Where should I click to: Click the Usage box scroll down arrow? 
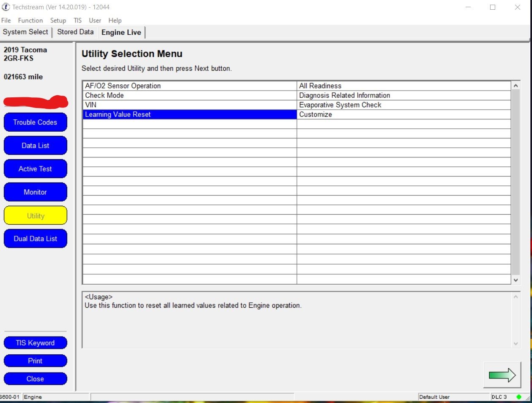(516, 344)
